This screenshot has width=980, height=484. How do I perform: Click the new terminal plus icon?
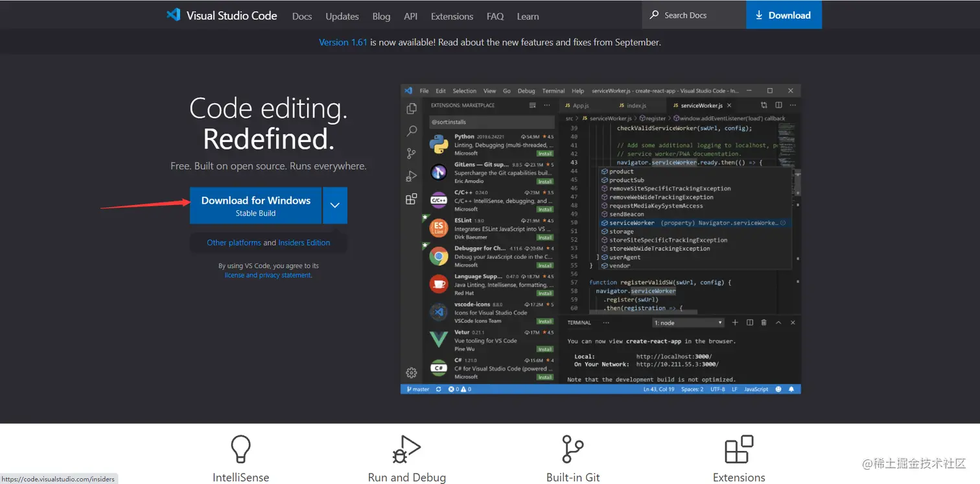click(x=735, y=322)
